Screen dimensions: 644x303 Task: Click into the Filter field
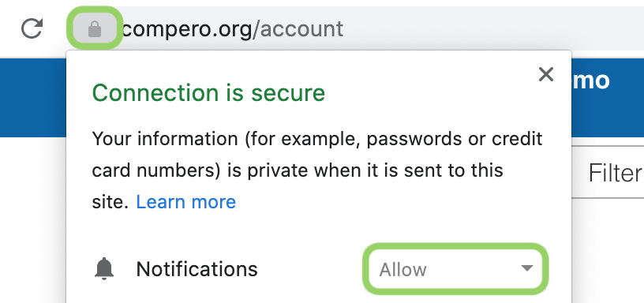[608, 173]
